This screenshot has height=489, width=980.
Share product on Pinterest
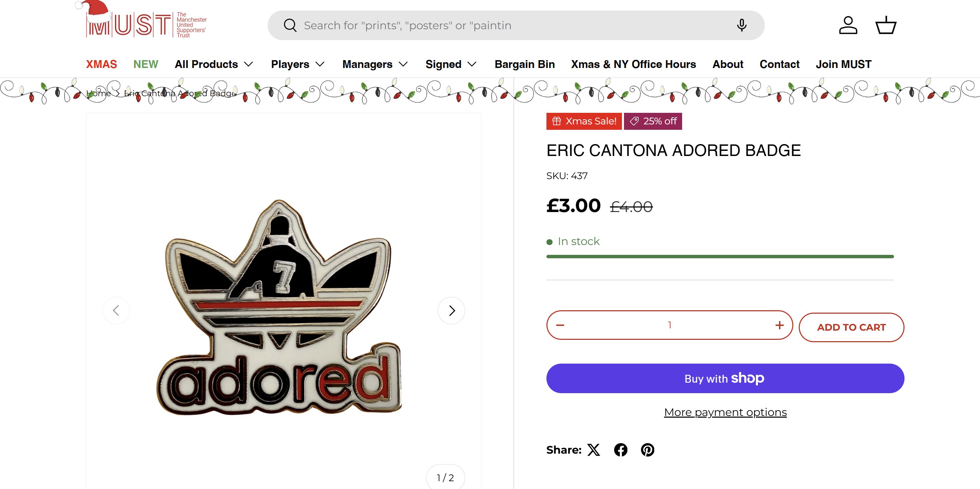click(x=647, y=450)
